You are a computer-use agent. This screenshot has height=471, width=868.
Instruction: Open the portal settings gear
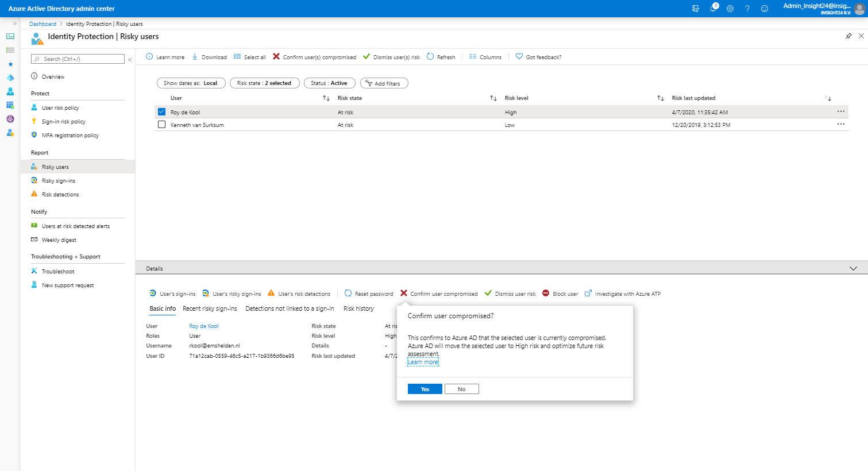click(730, 9)
